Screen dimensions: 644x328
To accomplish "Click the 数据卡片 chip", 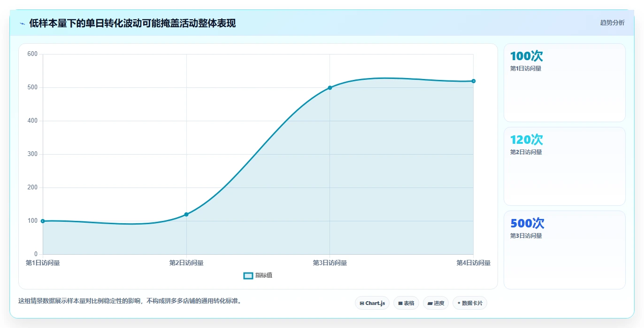I will tap(470, 303).
